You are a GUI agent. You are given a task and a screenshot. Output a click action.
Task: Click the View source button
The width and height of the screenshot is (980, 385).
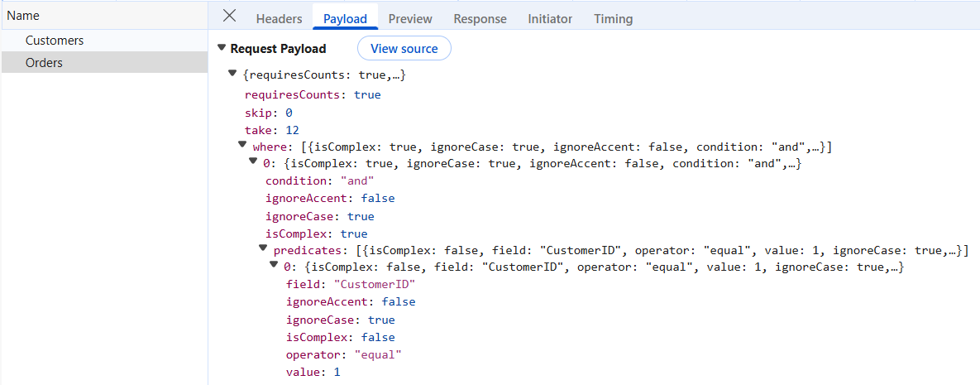(x=404, y=48)
